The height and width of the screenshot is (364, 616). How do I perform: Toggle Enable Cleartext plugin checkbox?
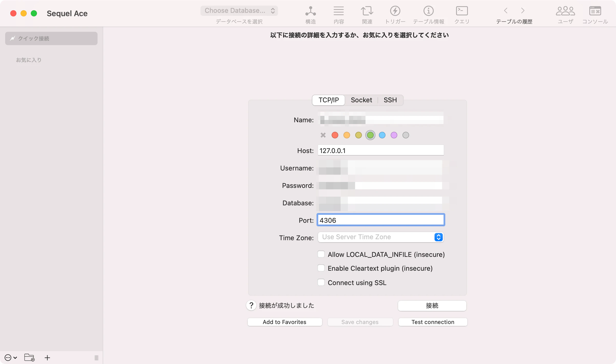click(x=321, y=268)
